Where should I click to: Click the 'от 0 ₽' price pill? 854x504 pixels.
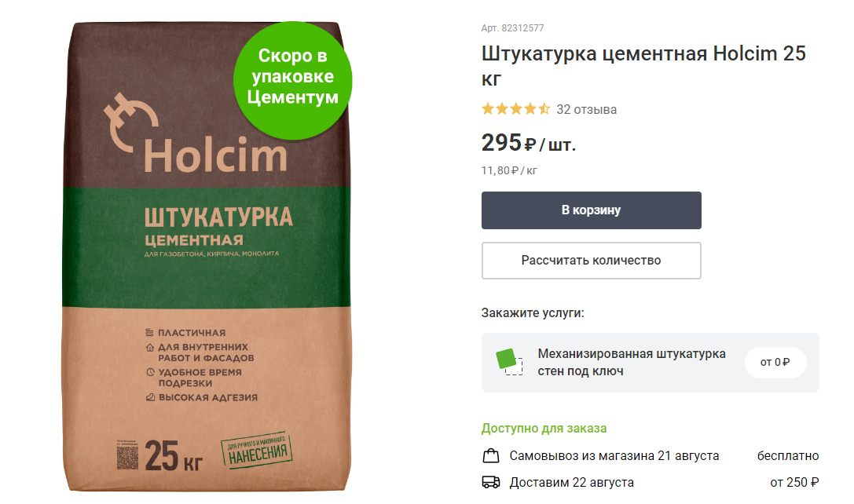click(x=775, y=363)
